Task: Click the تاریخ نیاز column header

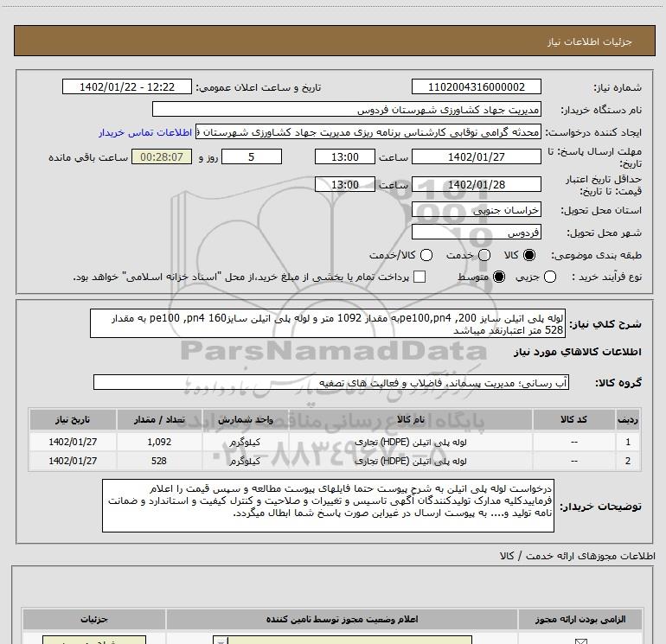Action: click(x=73, y=419)
